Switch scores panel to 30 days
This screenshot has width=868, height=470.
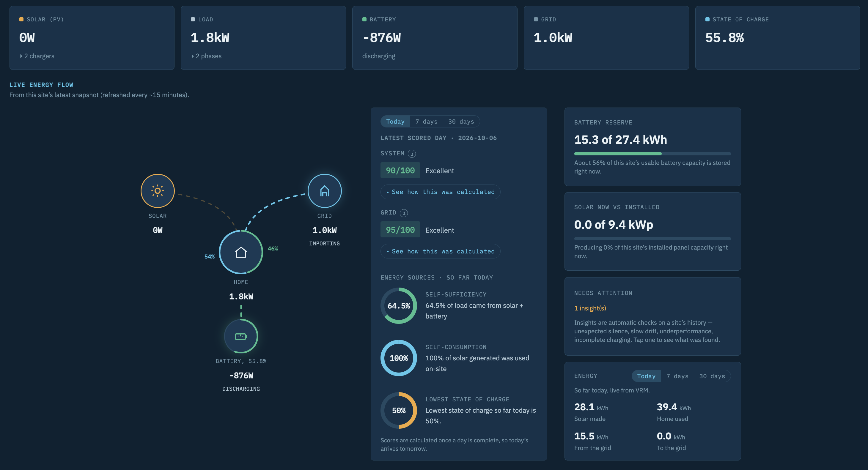coord(461,122)
